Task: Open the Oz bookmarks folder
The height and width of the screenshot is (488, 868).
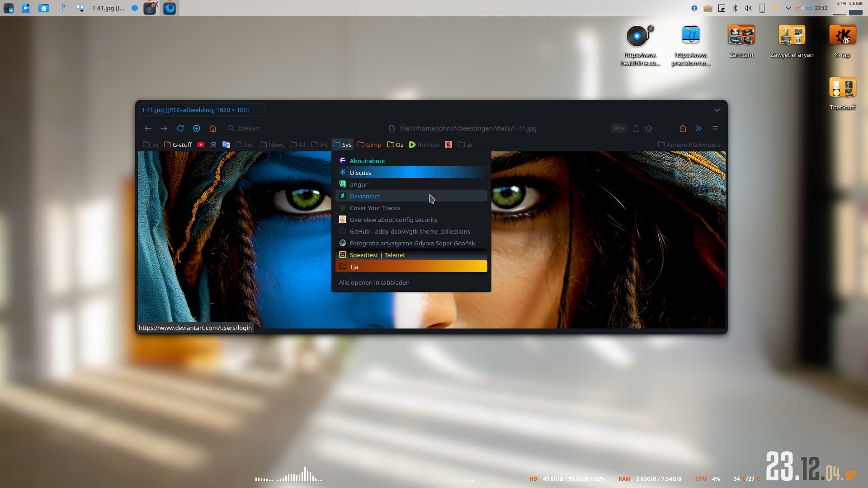Action: pos(395,145)
